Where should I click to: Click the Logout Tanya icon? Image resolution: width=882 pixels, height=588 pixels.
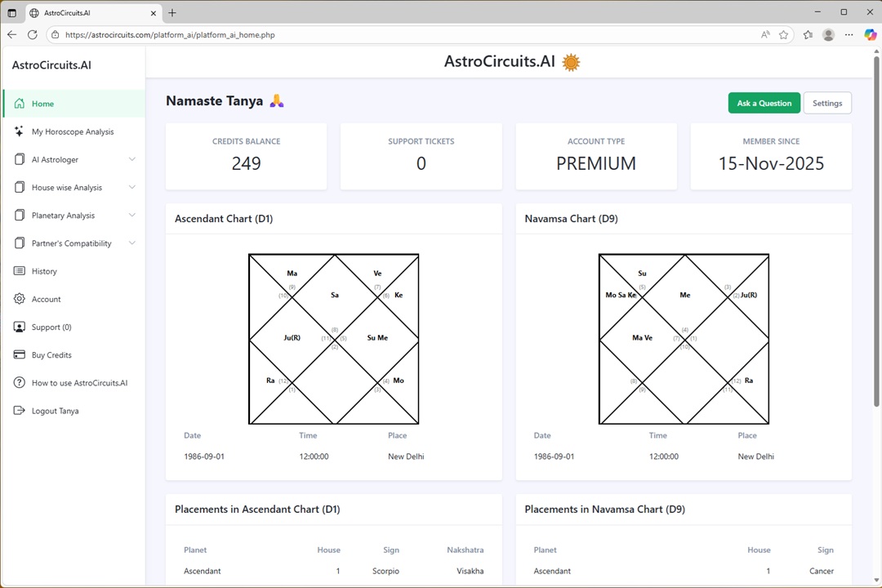tap(20, 411)
